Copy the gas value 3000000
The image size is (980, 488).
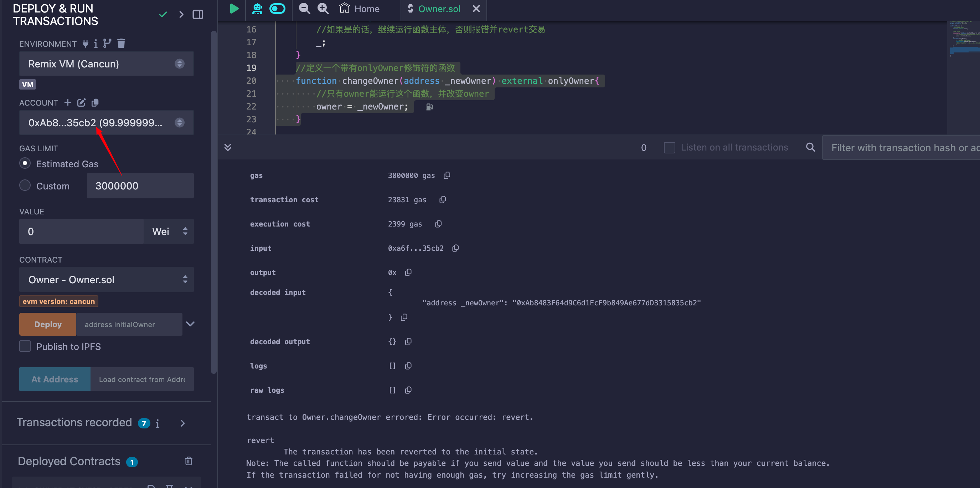[x=447, y=175]
